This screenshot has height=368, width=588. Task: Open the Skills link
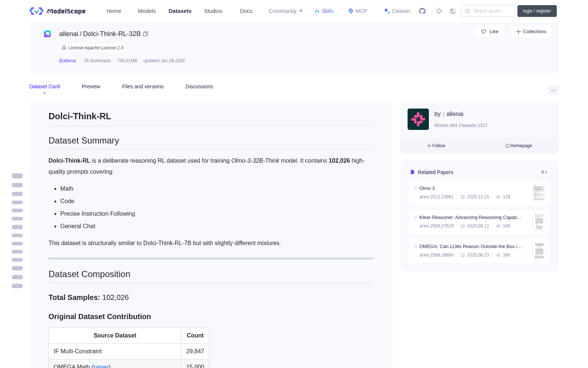point(324,11)
